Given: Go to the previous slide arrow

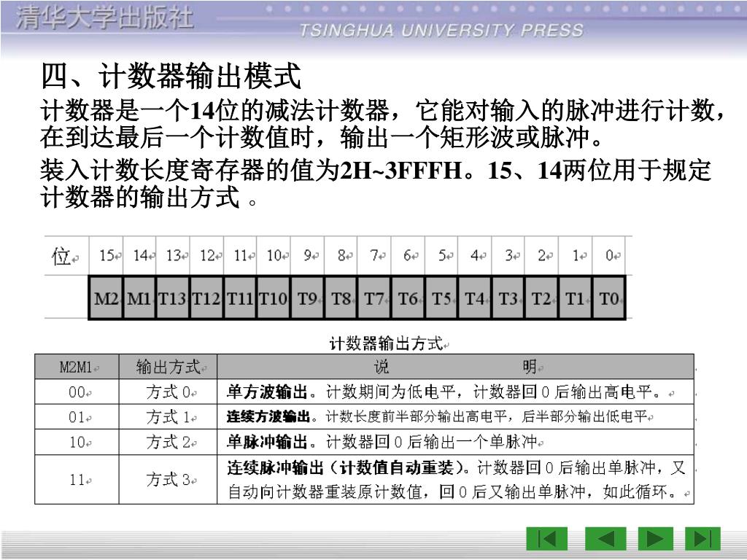Looking at the screenshot, I should (605, 539).
